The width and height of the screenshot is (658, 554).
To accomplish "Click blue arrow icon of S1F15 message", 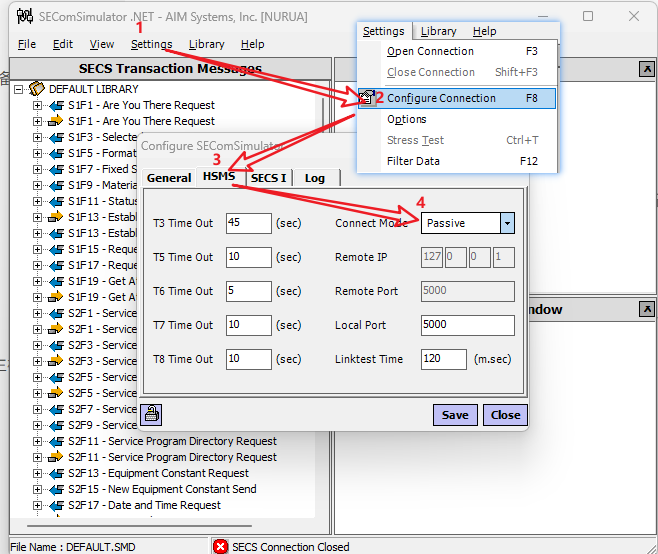I will 56,249.
